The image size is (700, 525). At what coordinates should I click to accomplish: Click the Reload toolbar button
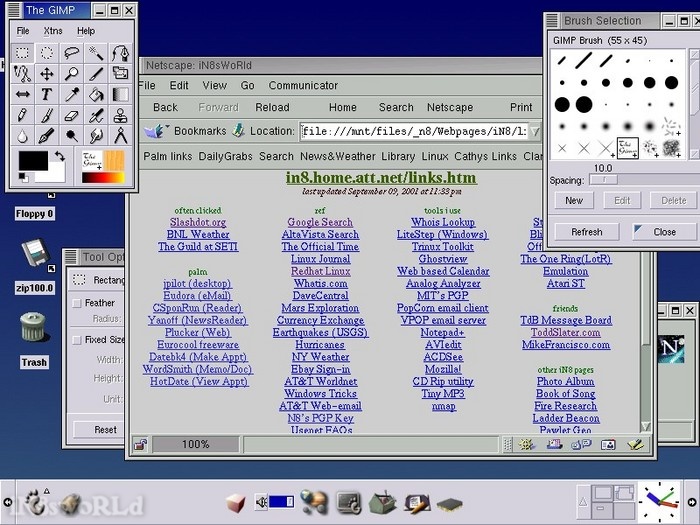pos(272,107)
